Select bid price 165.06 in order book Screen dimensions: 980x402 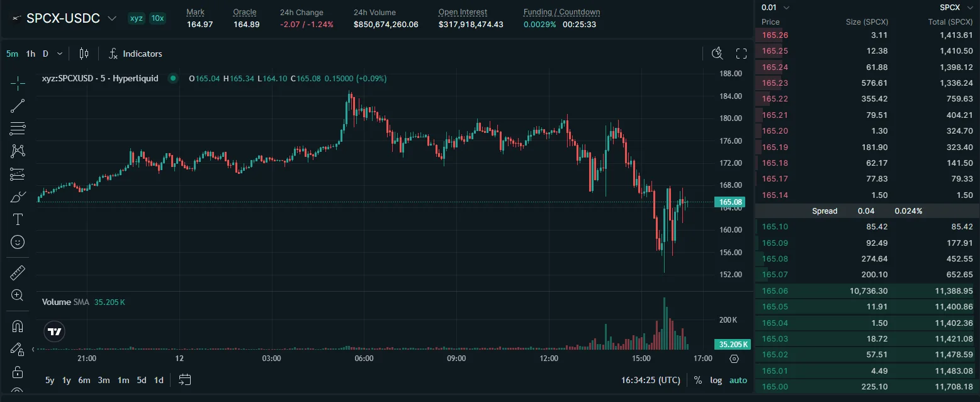point(775,291)
